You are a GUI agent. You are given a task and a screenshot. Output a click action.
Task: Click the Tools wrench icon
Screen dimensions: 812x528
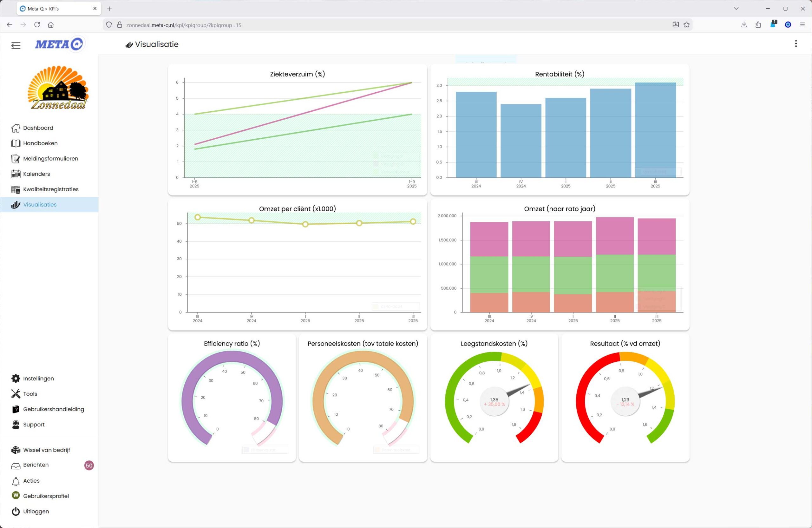click(x=16, y=394)
